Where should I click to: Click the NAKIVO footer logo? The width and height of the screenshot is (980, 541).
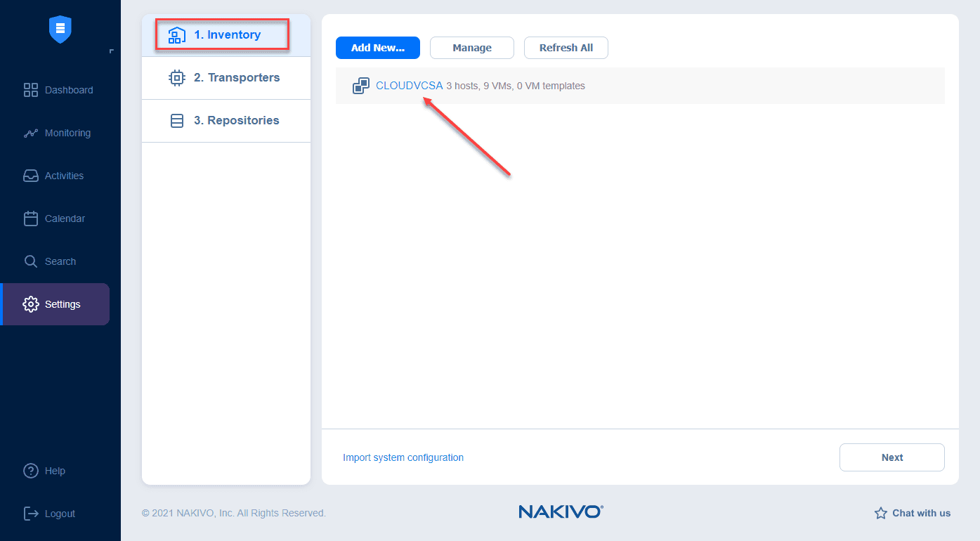(561, 511)
